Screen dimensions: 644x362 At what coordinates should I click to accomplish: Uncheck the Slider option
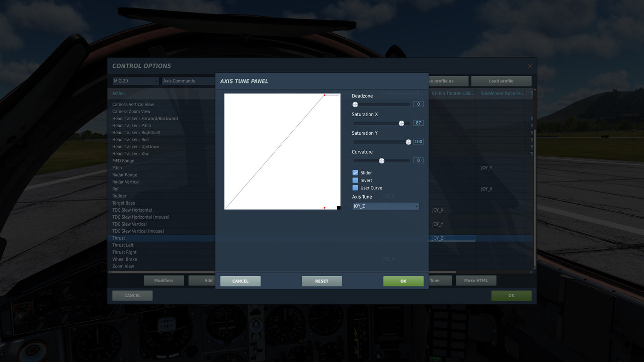(355, 172)
